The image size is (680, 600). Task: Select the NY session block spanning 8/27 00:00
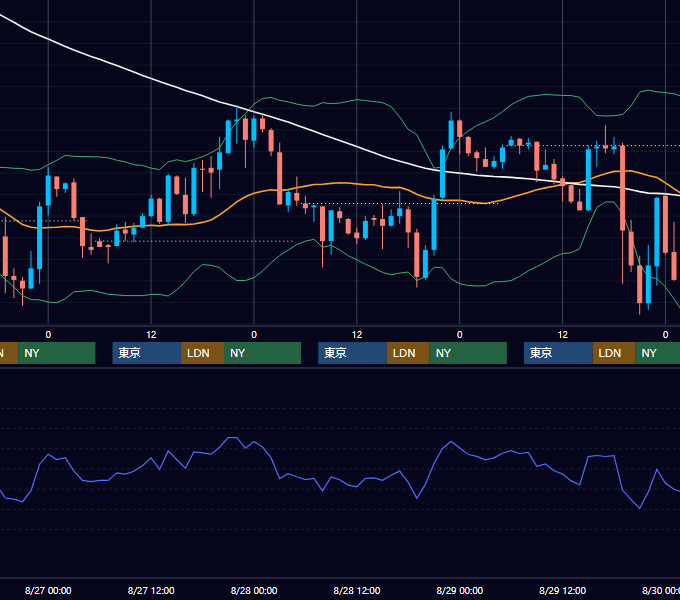click(x=57, y=353)
